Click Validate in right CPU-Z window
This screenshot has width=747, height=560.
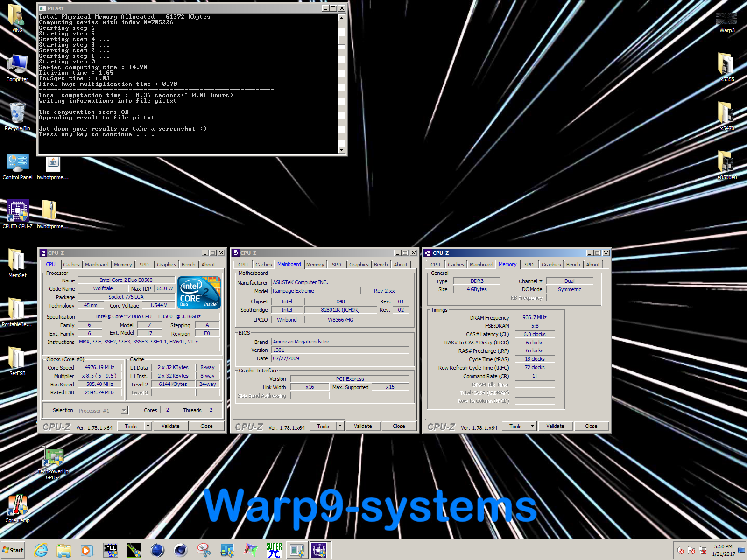click(x=555, y=426)
